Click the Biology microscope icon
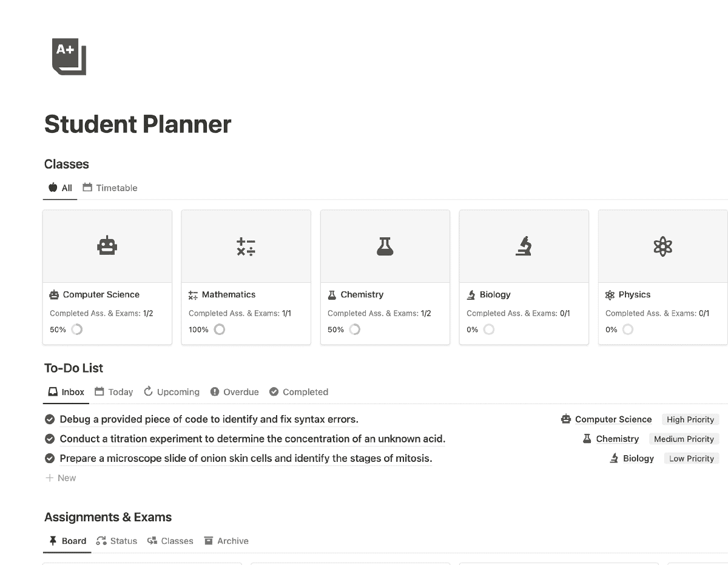The image size is (728, 565). 524,245
